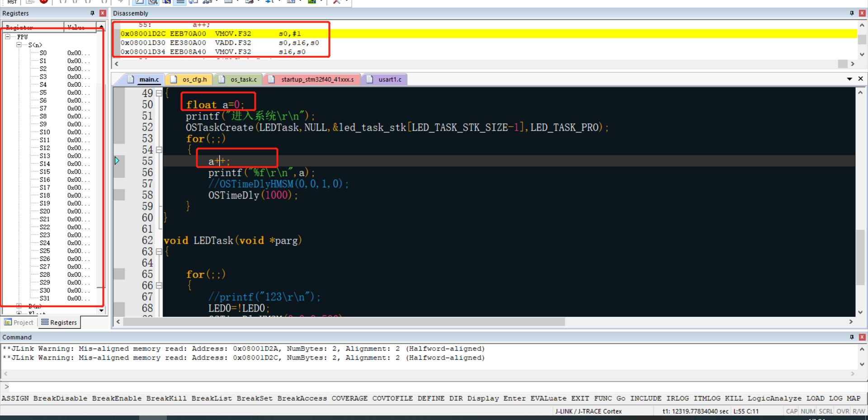Click usart1.c file icon in tab
This screenshot has width=868, height=420.
click(x=369, y=80)
